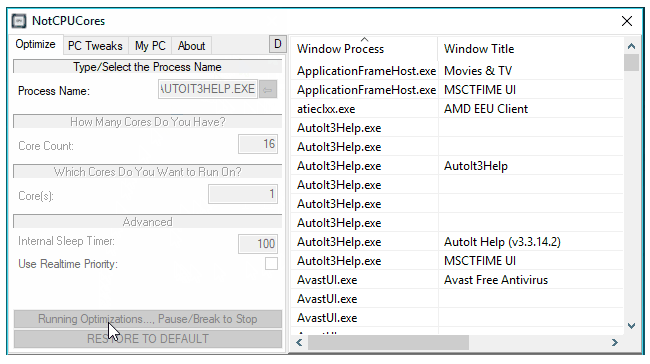This screenshot has height=364, width=650.
Task: Click the horizontal scrollbar right arrow
Action: click(x=615, y=342)
